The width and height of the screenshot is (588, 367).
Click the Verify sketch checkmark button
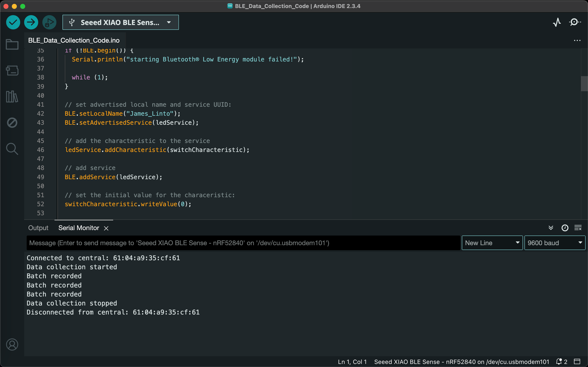[13, 22]
